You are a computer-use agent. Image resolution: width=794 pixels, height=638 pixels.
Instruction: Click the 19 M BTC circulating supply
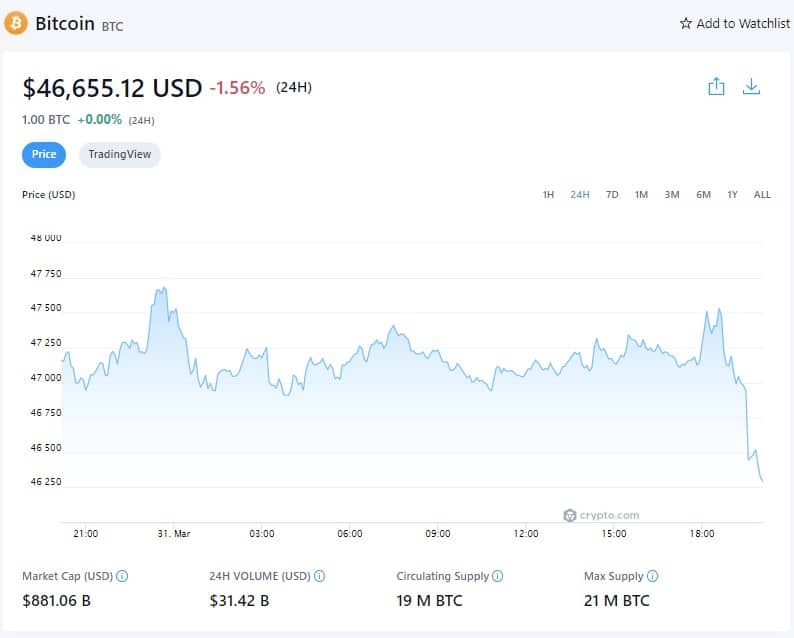(x=429, y=601)
